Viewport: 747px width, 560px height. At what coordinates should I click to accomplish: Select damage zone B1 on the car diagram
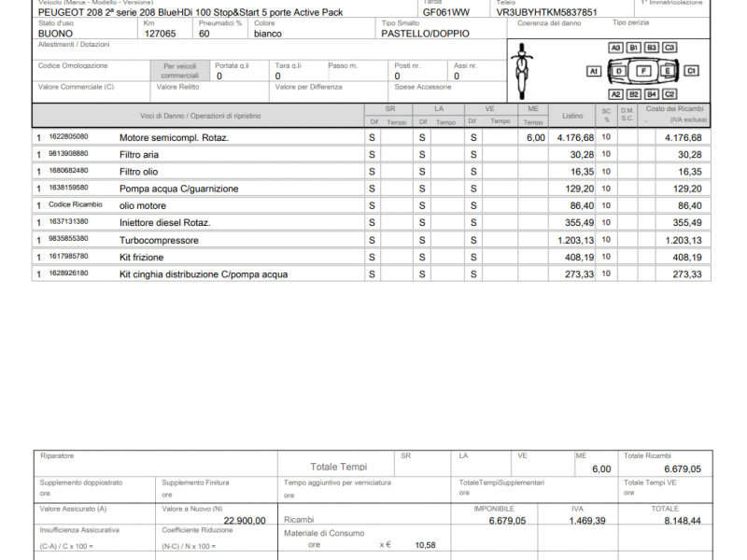point(634,48)
